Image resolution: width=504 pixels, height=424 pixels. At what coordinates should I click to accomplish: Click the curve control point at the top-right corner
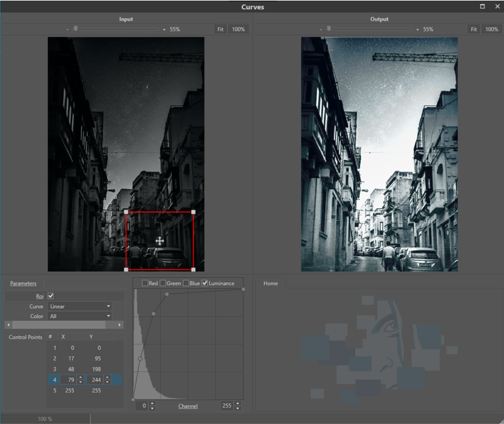click(243, 289)
